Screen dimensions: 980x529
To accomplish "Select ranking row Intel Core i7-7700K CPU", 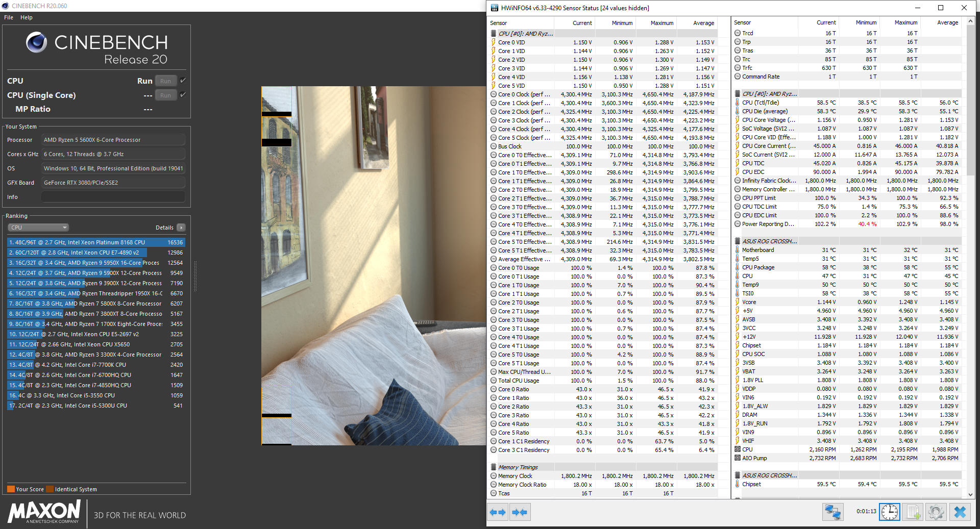I will click(x=96, y=365).
